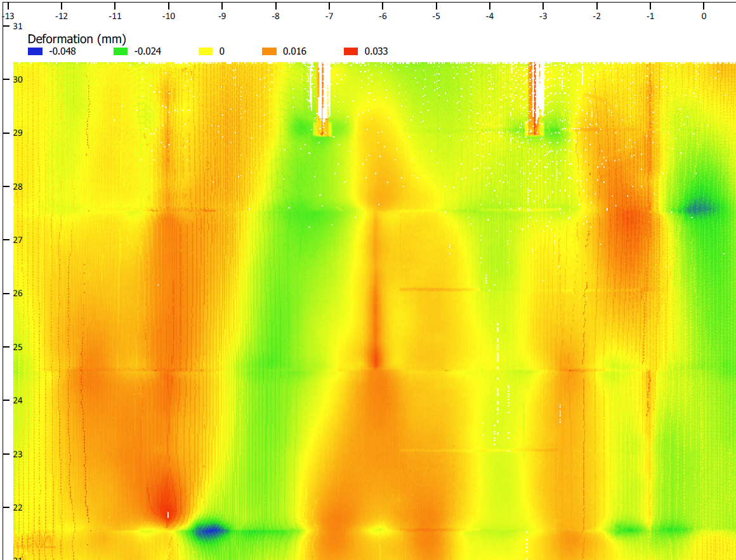This screenshot has height=560, width=736.
Task: Select the -6 tick label on top axis
Action: [x=383, y=15]
